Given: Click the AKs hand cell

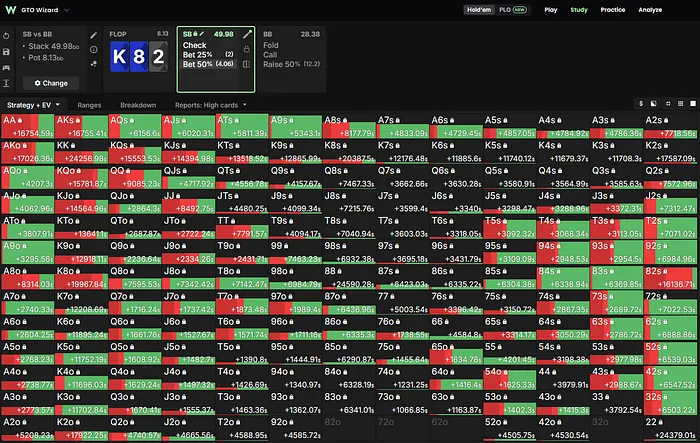Looking at the screenshot, I should (x=81, y=126).
